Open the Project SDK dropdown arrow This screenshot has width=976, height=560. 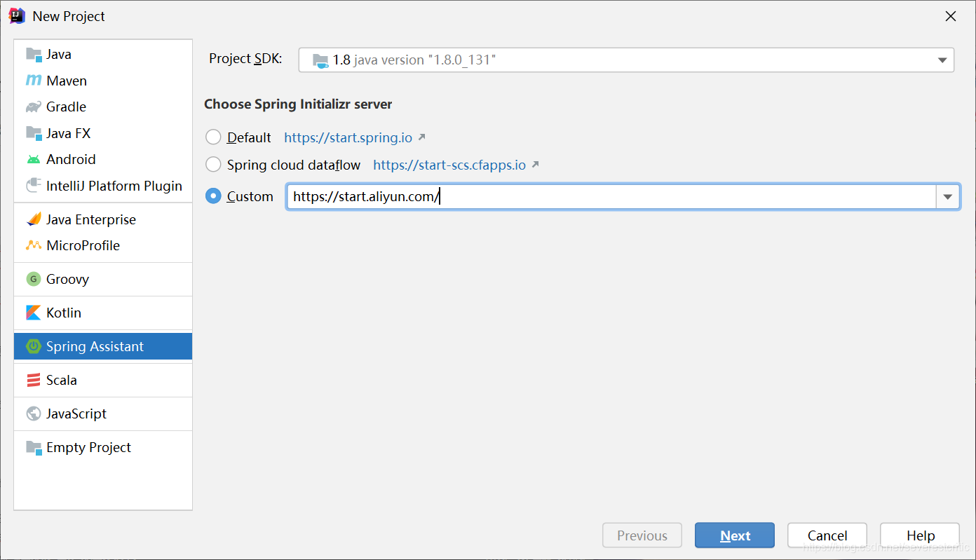tap(942, 60)
